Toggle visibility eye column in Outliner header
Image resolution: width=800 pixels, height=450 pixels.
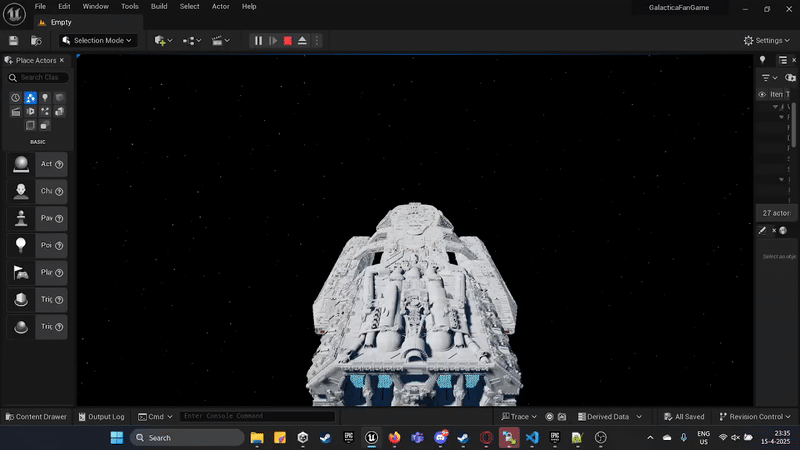tap(762, 94)
